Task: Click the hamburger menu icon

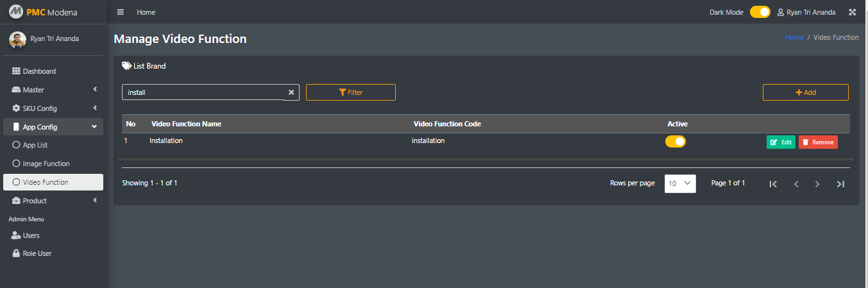Action: pos(121,12)
